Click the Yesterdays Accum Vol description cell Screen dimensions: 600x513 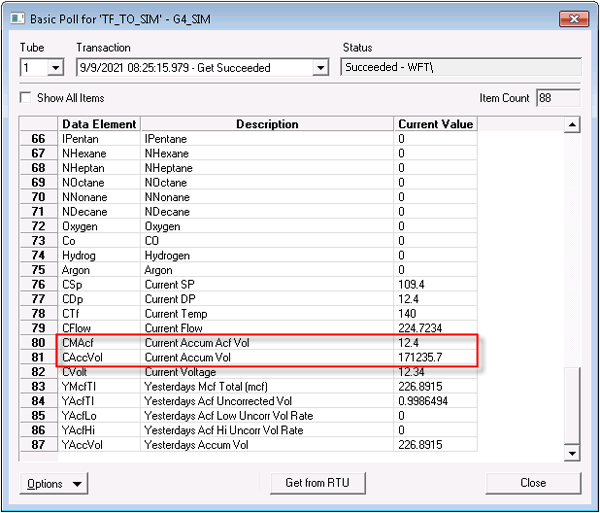coord(267,445)
